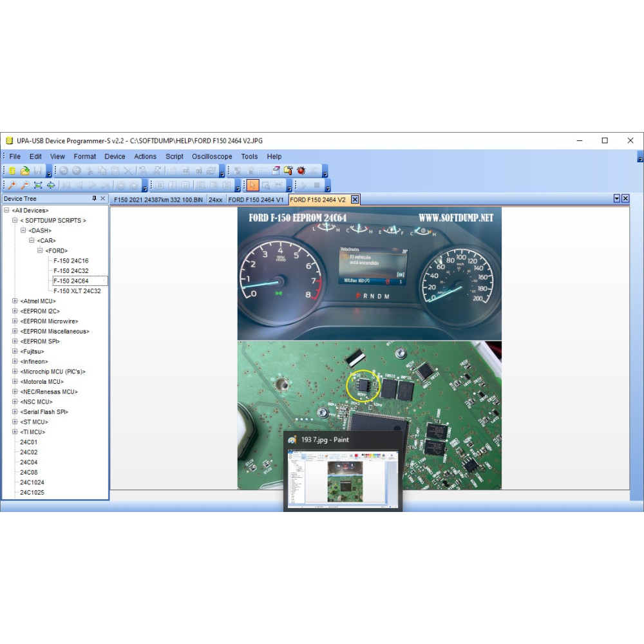Expand the Atmel MCU node
Image resolution: width=644 pixels, height=644 pixels.
pos(15,301)
